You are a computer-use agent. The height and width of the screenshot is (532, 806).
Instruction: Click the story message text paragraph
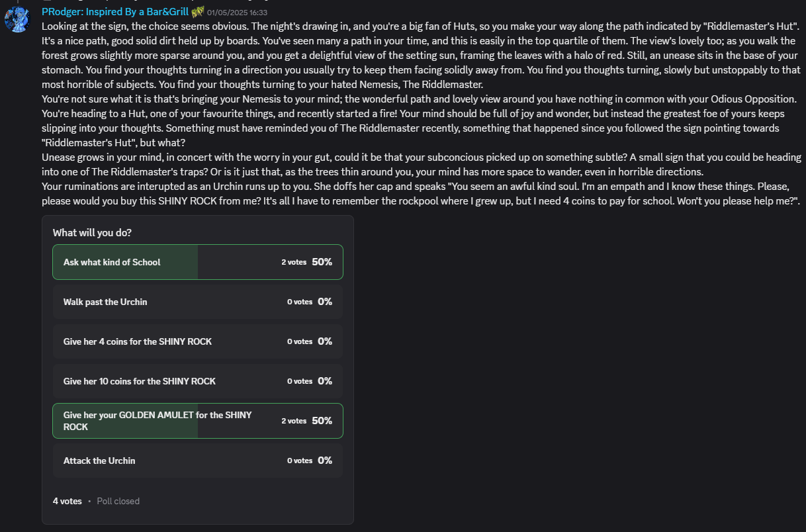(x=422, y=114)
